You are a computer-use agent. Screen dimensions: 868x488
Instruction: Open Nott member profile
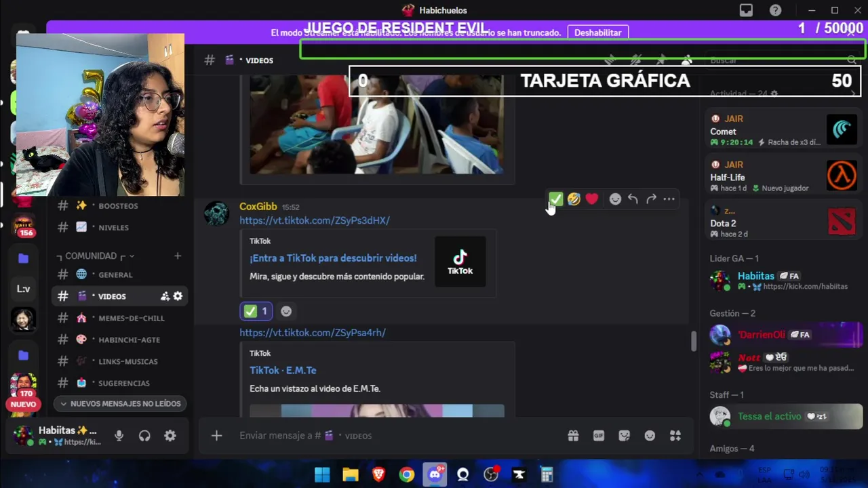(x=784, y=362)
